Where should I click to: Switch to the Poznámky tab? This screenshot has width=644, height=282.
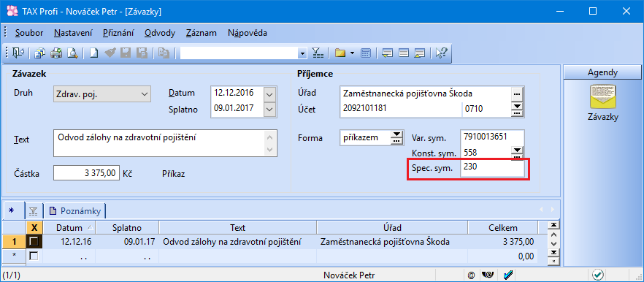point(75,211)
